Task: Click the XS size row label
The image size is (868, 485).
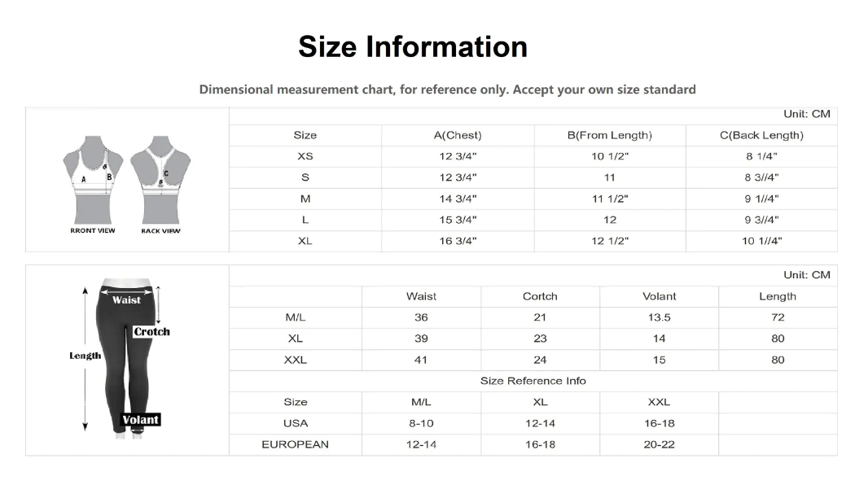Action: pyautogui.click(x=305, y=156)
